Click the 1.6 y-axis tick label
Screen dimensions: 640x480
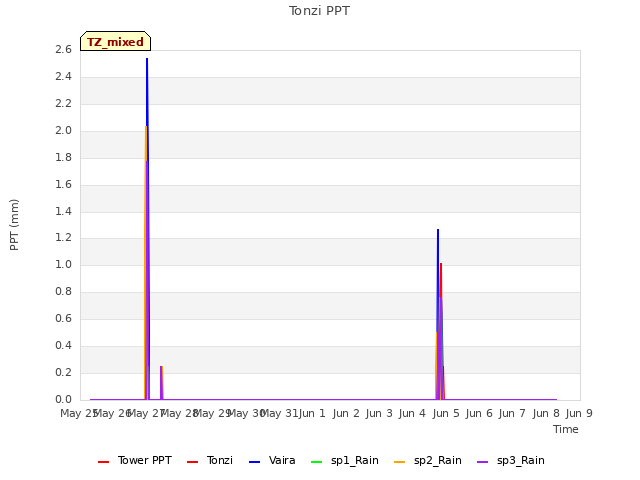pos(63,184)
